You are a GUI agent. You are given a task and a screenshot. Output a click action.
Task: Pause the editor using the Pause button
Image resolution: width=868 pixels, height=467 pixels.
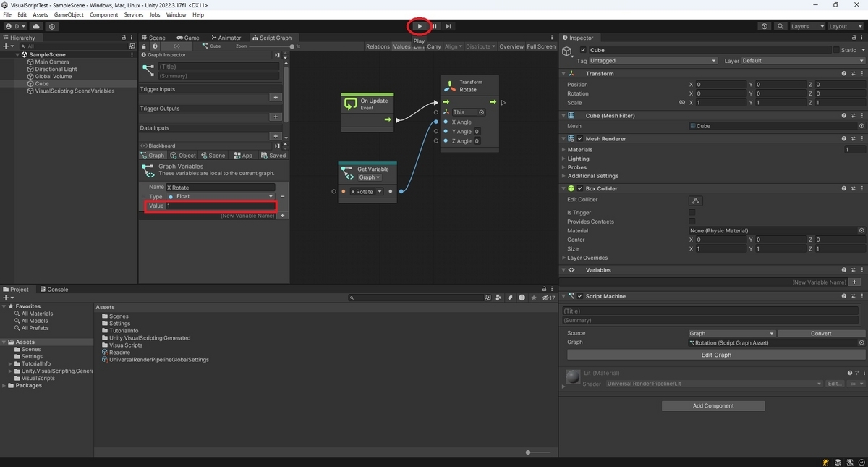(434, 26)
